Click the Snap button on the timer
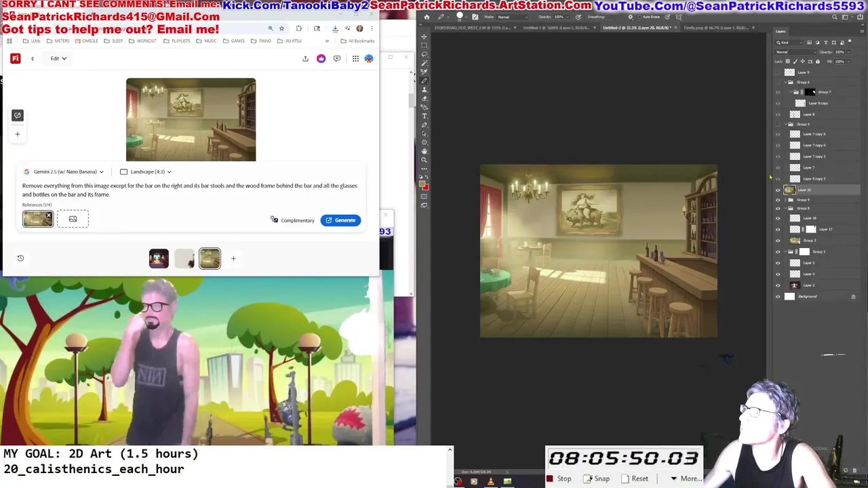Image resolution: width=868 pixels, height=488 pixels. click(597, 479)
